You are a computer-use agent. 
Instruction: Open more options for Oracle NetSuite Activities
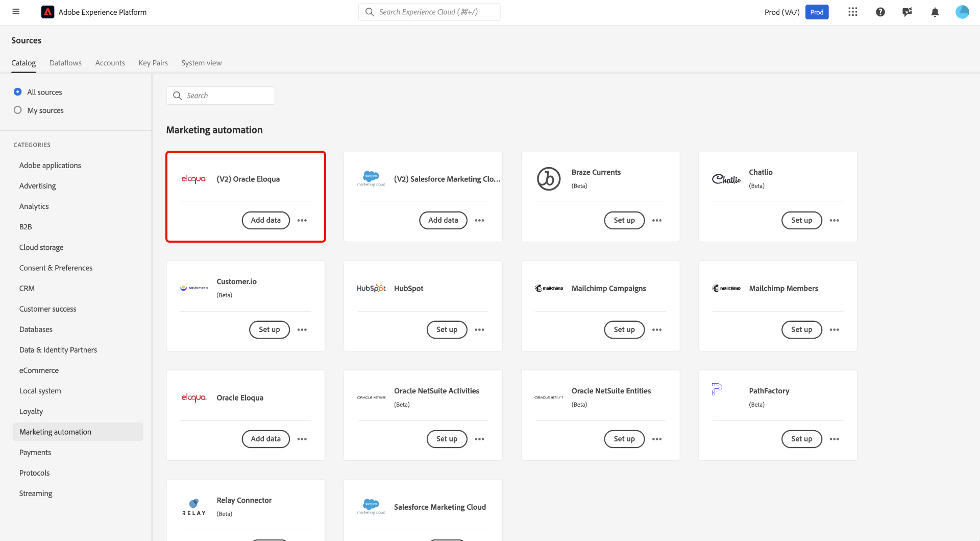click(480, 439)
